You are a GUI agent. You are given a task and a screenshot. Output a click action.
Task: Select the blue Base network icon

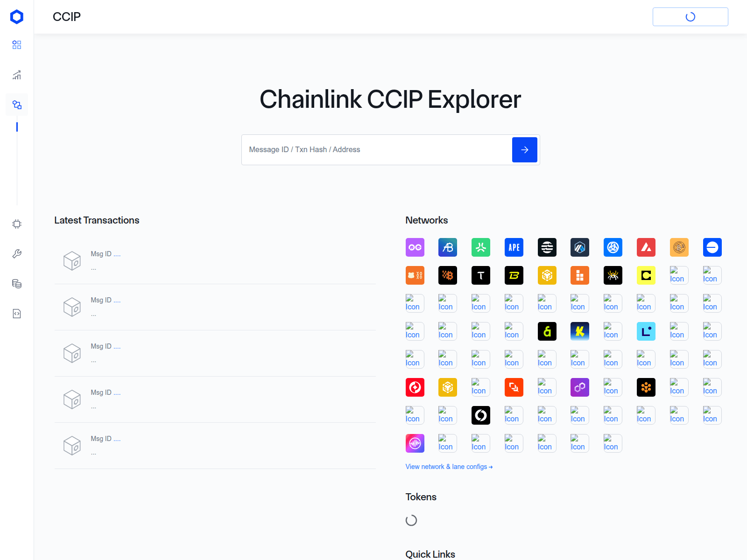tap(712, 247)
